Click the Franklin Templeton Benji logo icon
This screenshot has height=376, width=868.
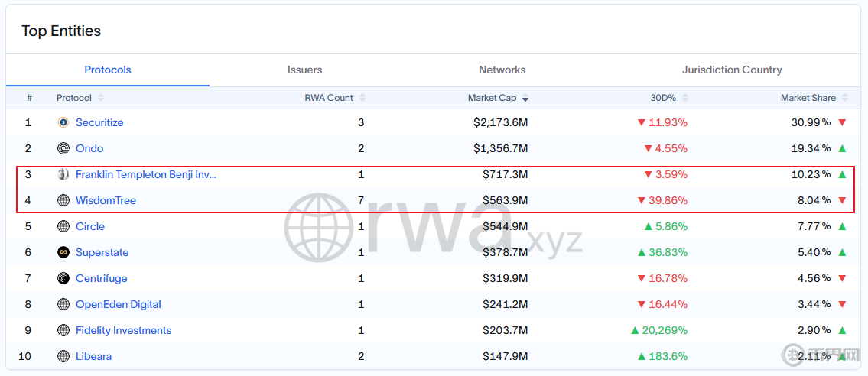click(63, 174)
